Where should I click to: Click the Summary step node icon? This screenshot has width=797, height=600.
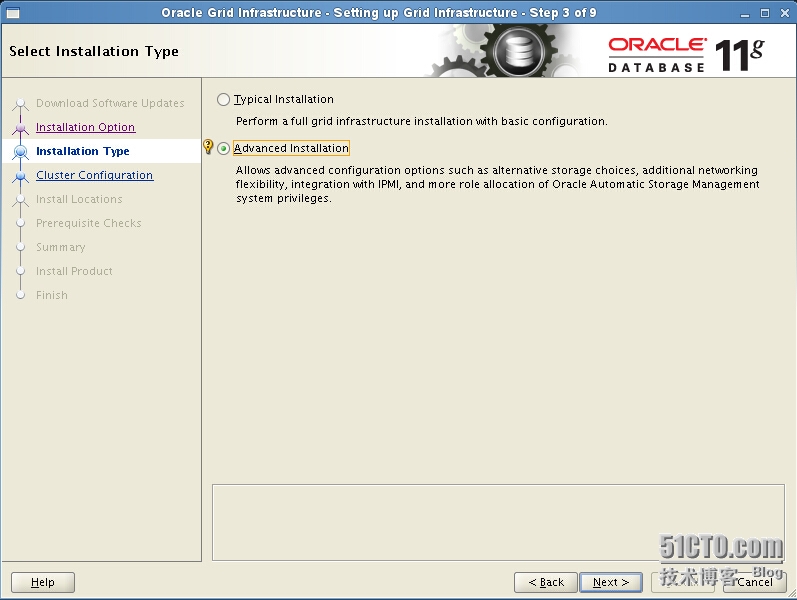(x=20, y=247)
